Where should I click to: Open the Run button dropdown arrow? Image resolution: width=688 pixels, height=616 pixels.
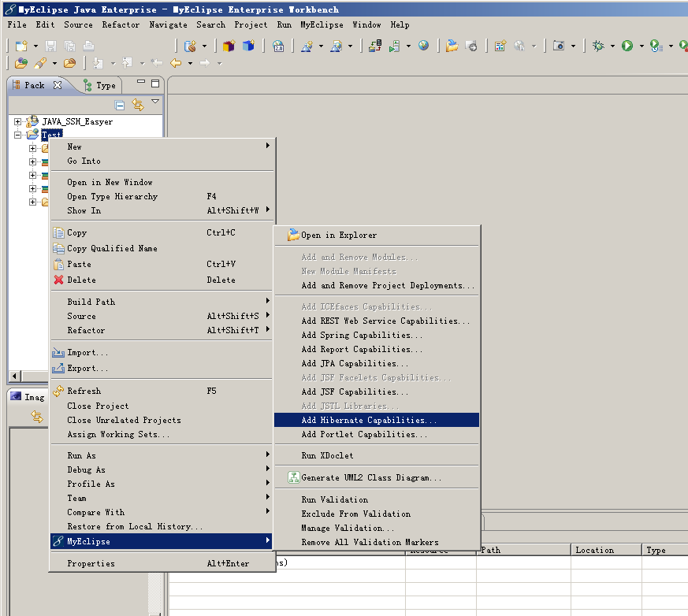pos(641,46)
